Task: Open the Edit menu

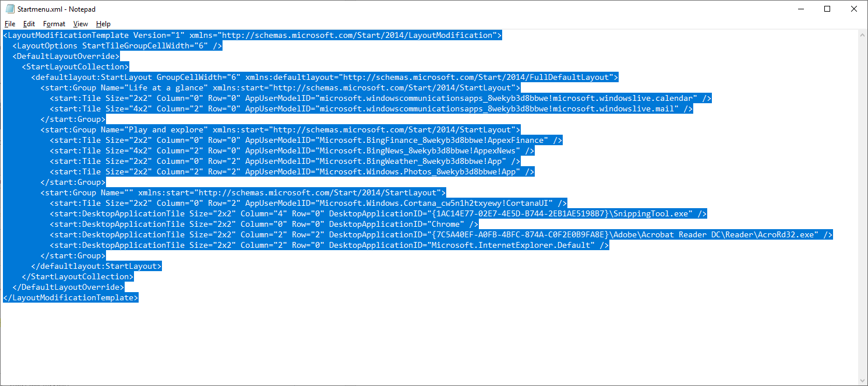Action: (x=29, y=24)
